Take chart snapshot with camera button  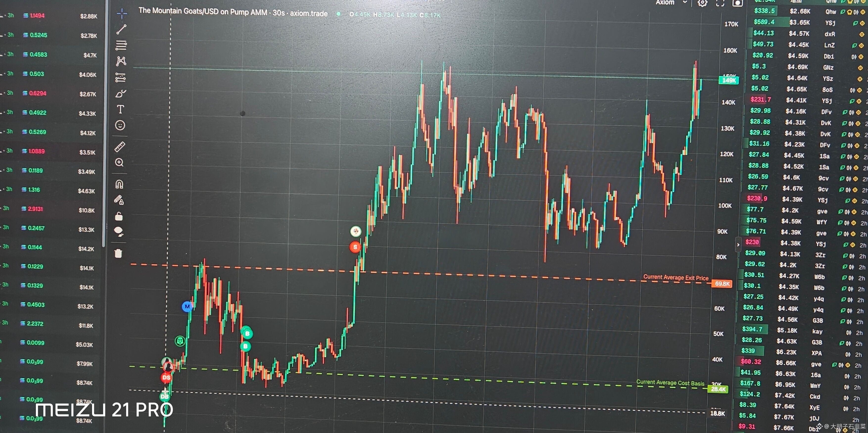point(738,3)
